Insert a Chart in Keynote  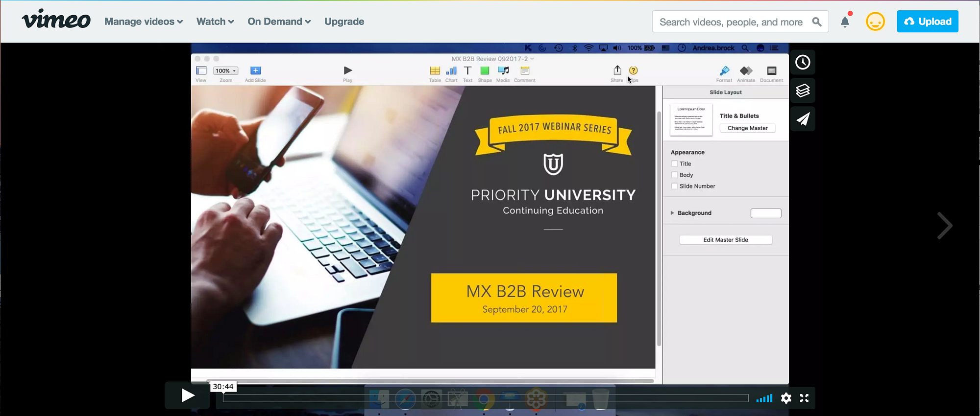click(x=451, y=73)
